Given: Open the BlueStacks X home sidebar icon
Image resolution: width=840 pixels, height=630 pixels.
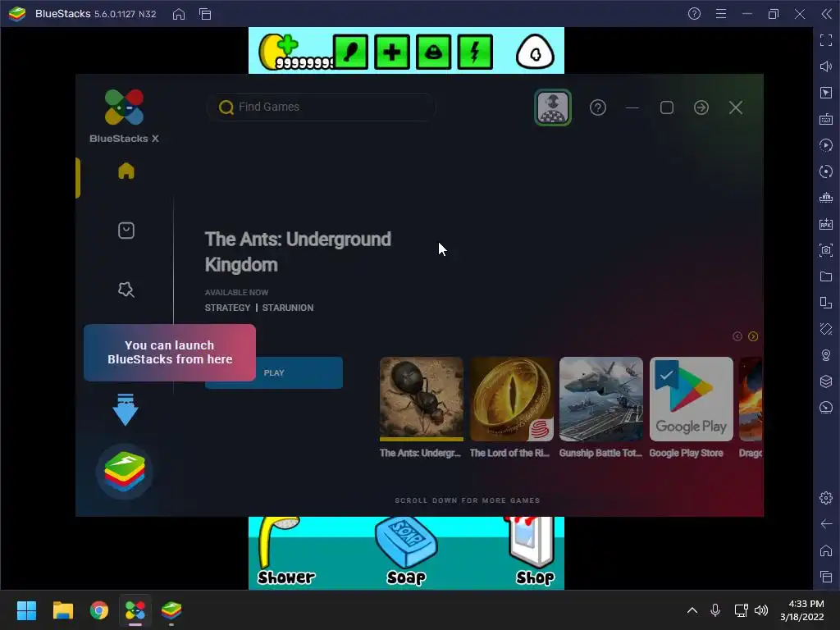Looking at the screenshot, I should [126, 171].
